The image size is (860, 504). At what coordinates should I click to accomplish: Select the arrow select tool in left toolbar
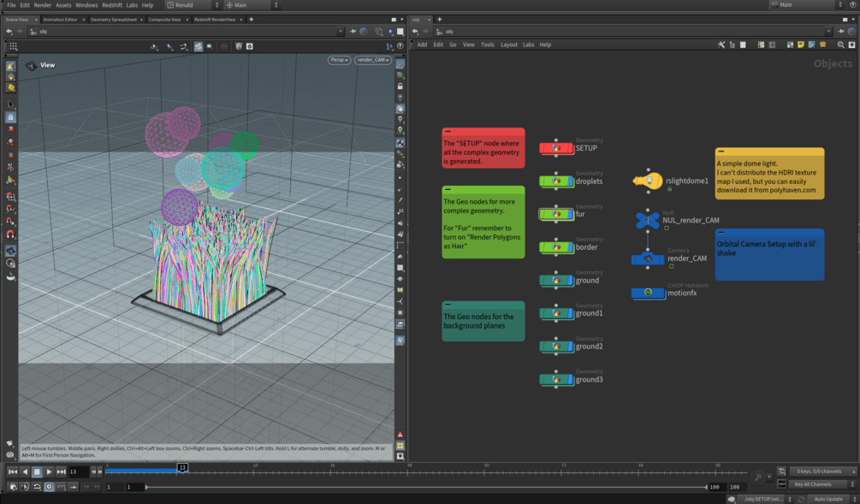point(10,104)
